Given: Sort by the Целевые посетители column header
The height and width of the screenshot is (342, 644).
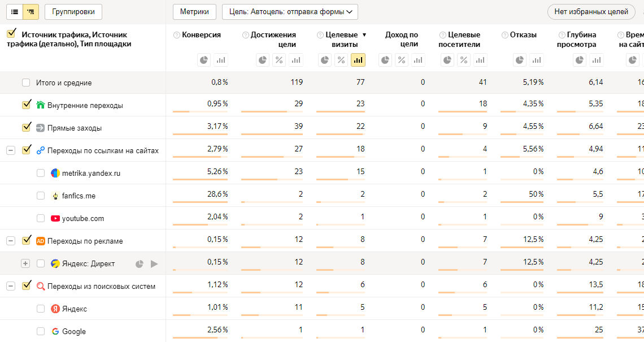Looking at the screenshot, I should click(x=459, y=40).
